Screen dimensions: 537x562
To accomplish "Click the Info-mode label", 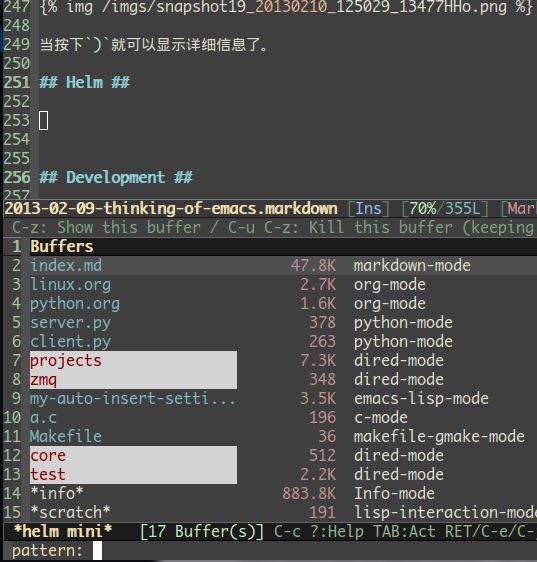I will tap(394, 494).
